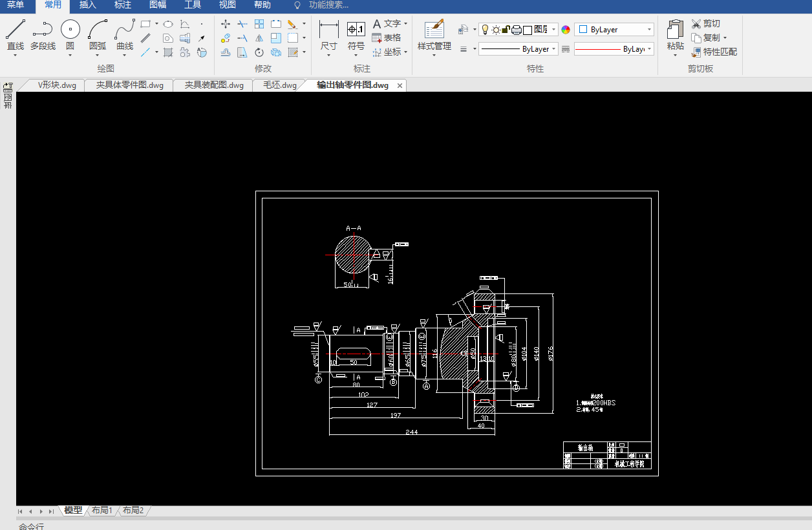Expand the 文字 text dropdown arrow
Viewport: 812px width, 530px height.
[x=405, y=24]
